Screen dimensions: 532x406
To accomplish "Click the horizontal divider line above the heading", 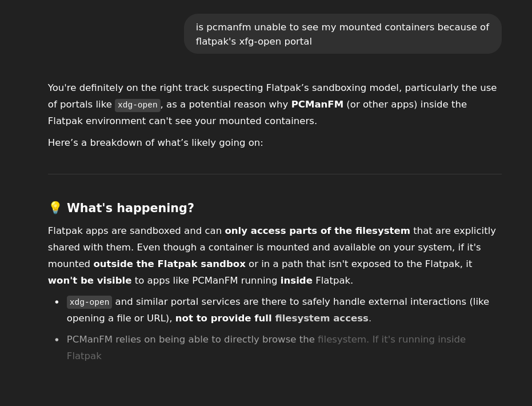I will click(x=275, y=174).
